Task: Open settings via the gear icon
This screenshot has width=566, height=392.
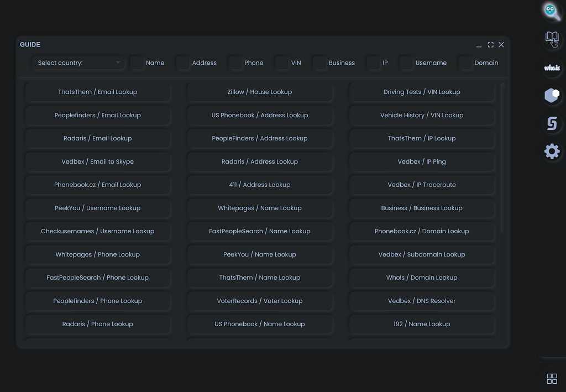Action: pyautogui.click(x=552, y=151)
